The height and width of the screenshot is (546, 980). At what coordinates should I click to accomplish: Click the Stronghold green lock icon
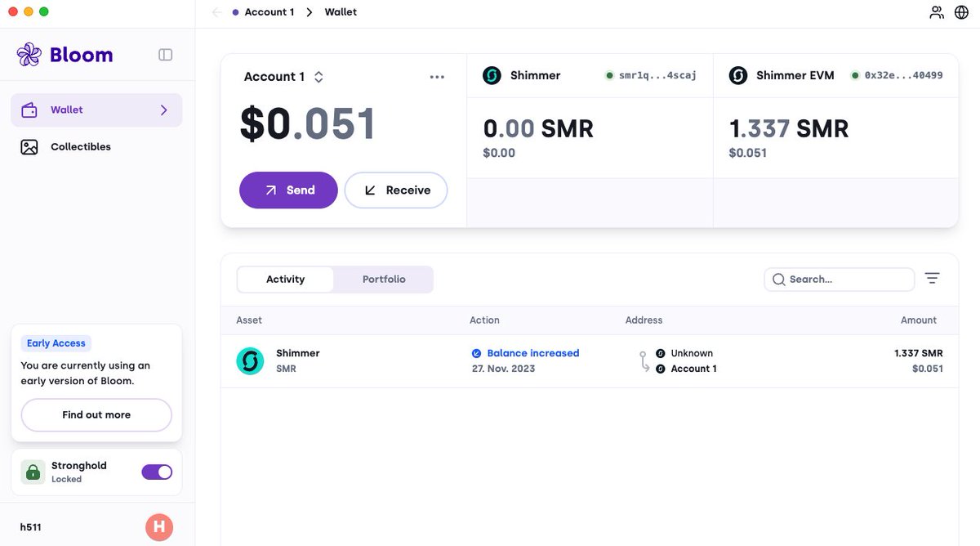point(33,472)
